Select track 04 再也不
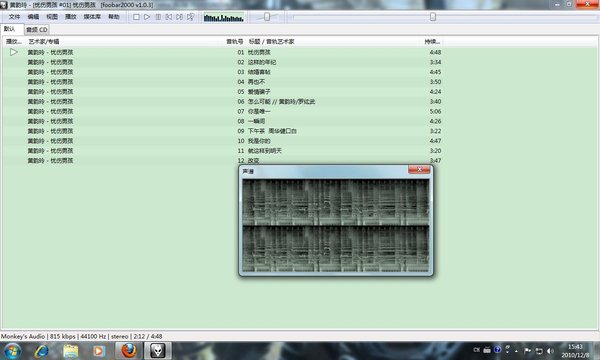Image resolution: width=600 pixels, height=360 pixels. [223, 82]
